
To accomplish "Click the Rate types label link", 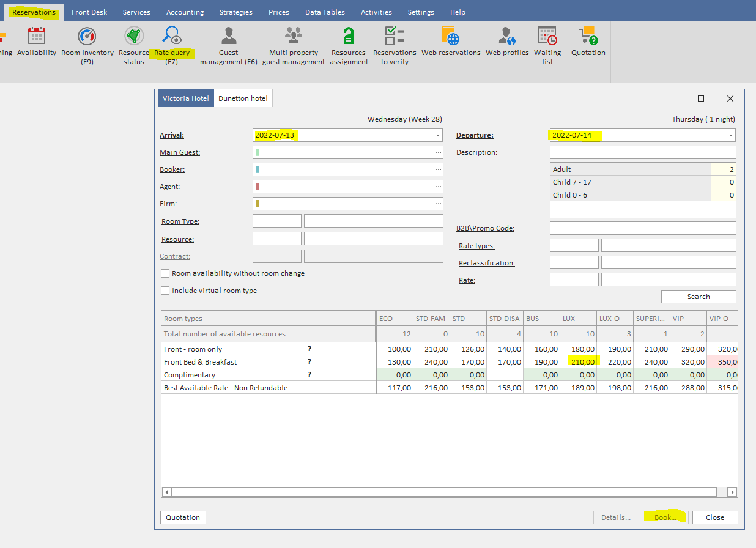I will click(476, 246).
